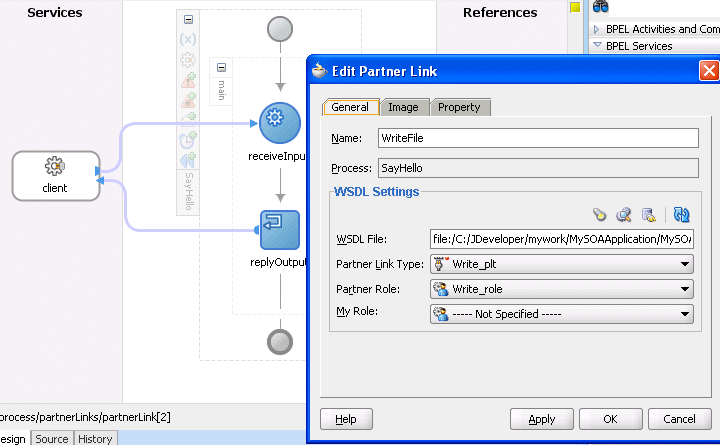Click the client partner link gear icon
720x445 pixels.
pos(55,166)
